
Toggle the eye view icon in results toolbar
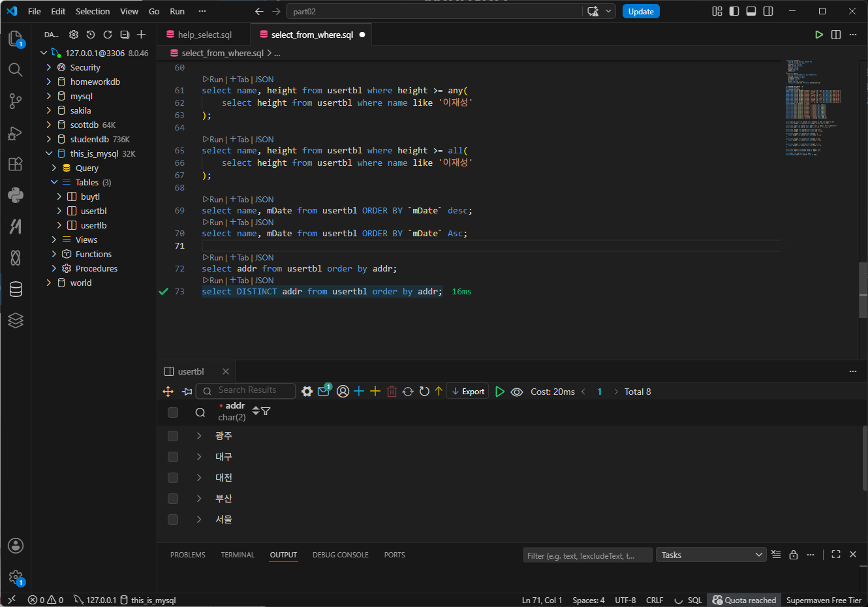tap(517, 392)
